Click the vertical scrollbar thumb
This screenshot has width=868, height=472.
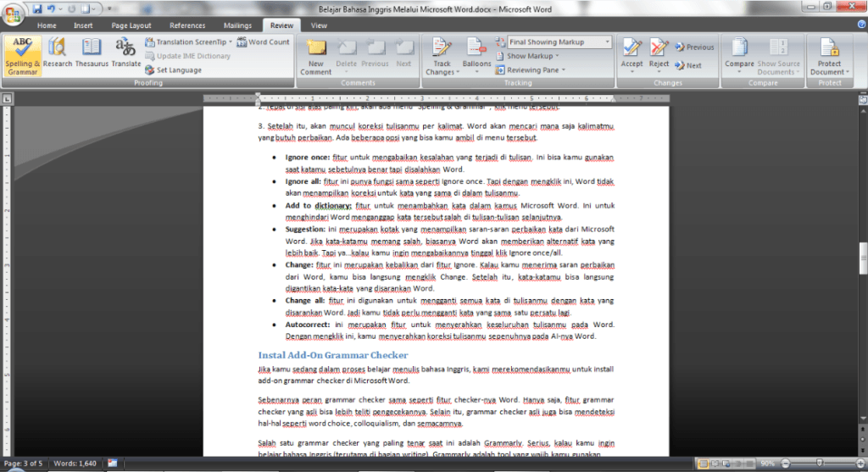click(x=862, y=258)
